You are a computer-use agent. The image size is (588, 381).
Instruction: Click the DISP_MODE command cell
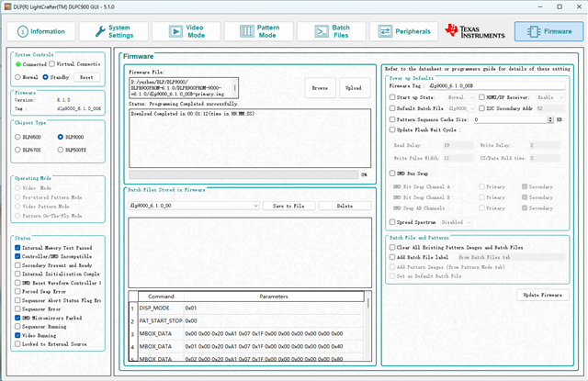(161, 308)
